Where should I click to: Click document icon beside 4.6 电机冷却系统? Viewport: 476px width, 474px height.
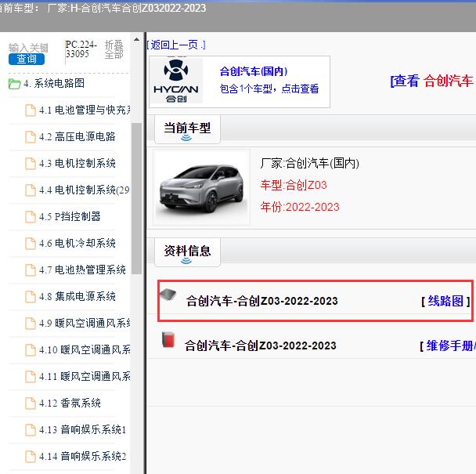(30, 244)
